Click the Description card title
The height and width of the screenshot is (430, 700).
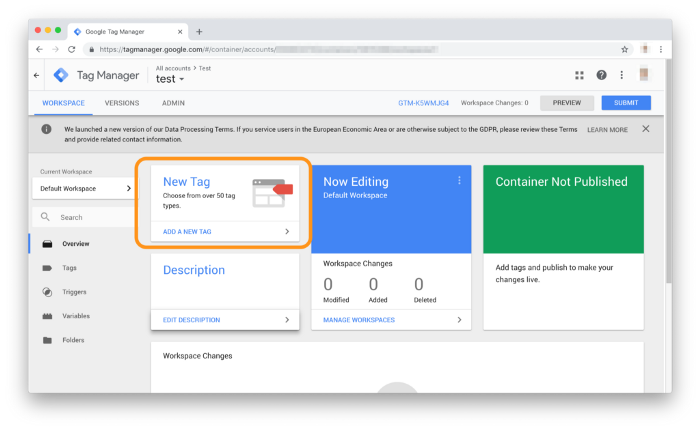[194, 270]
